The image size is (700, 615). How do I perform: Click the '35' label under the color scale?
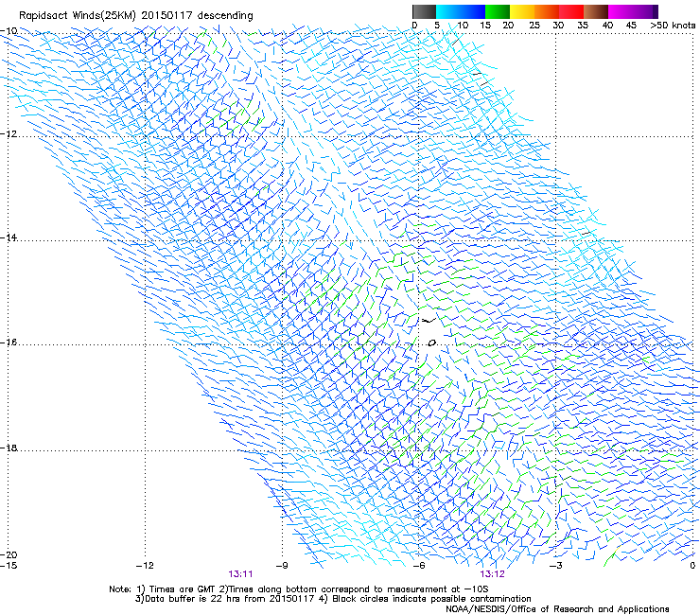[582, 26]
